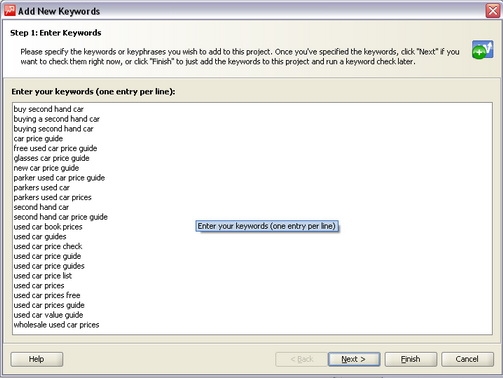
Task: Click the 'free used car price guide' line
Action: coord(55,148)
